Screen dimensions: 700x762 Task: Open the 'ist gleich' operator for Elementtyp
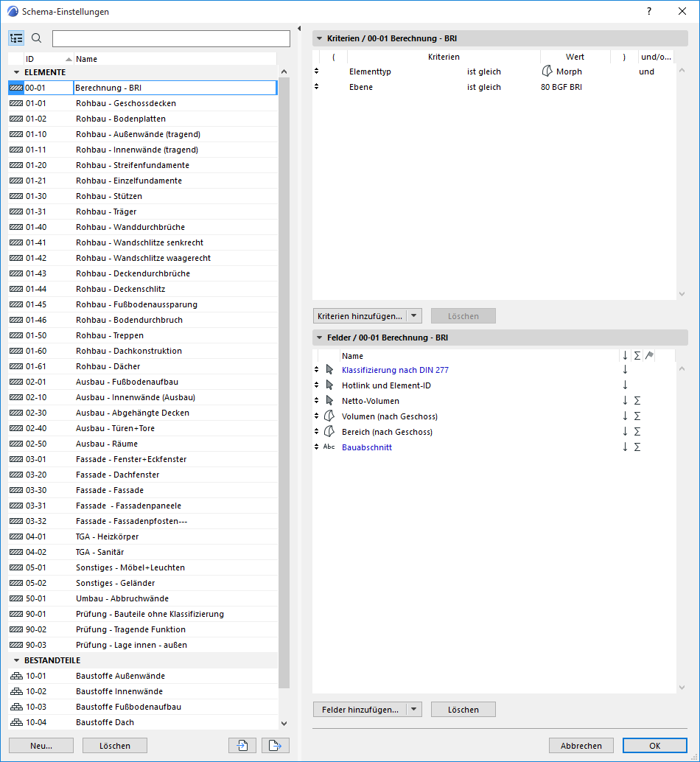pyautogui.click(x=484, y=71)
